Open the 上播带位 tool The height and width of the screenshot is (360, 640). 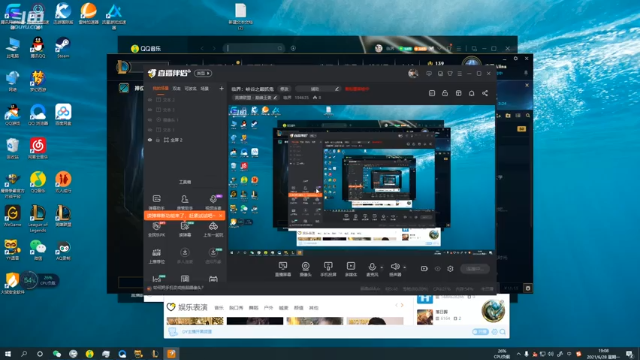157,256
